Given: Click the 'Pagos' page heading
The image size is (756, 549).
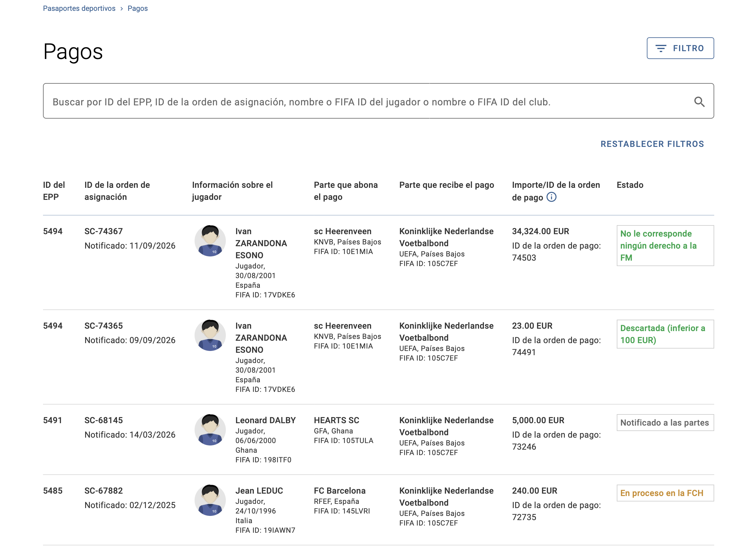Looking at the screenshot, I should tap(73, 52).
